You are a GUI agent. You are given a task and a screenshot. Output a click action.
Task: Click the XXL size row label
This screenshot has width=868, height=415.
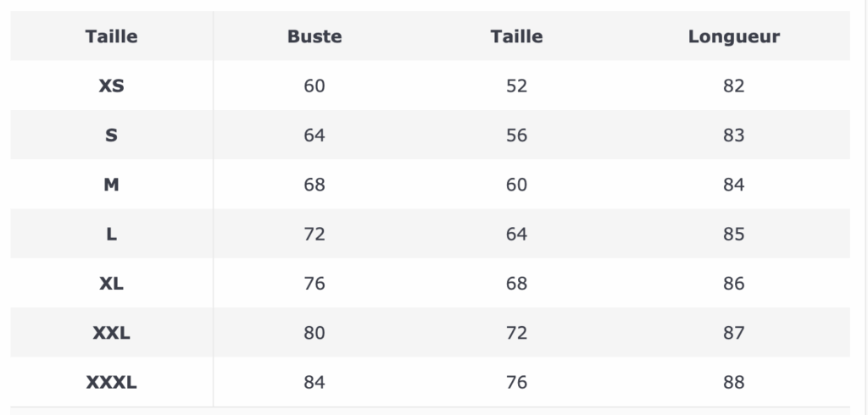111,333
